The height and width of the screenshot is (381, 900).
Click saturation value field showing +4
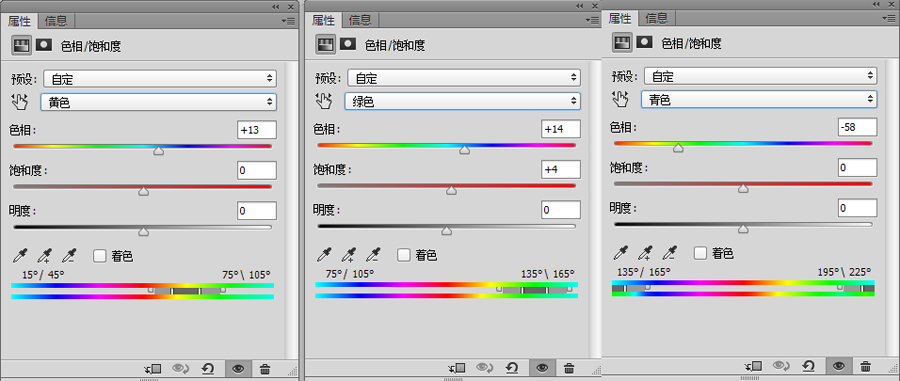point(561,169)
